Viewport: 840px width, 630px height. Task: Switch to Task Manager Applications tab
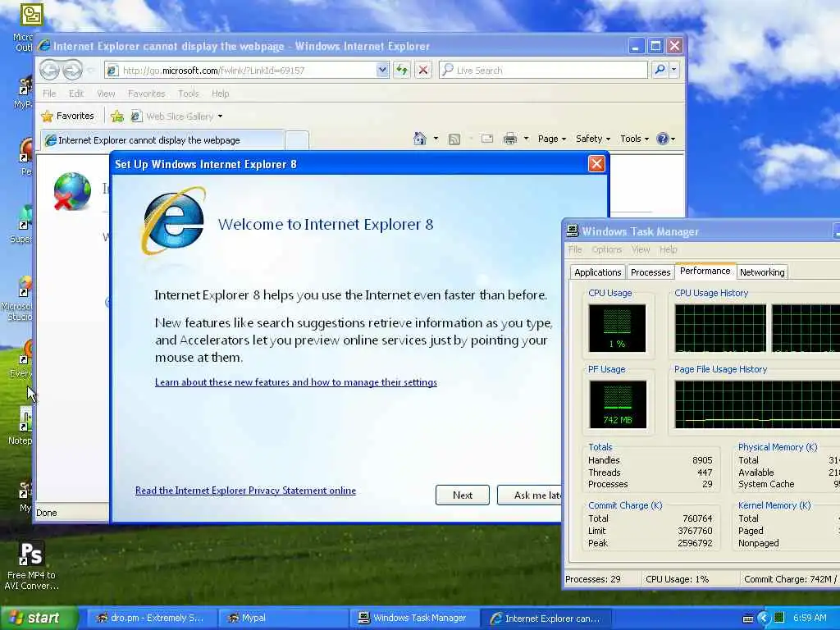(597, 272)
